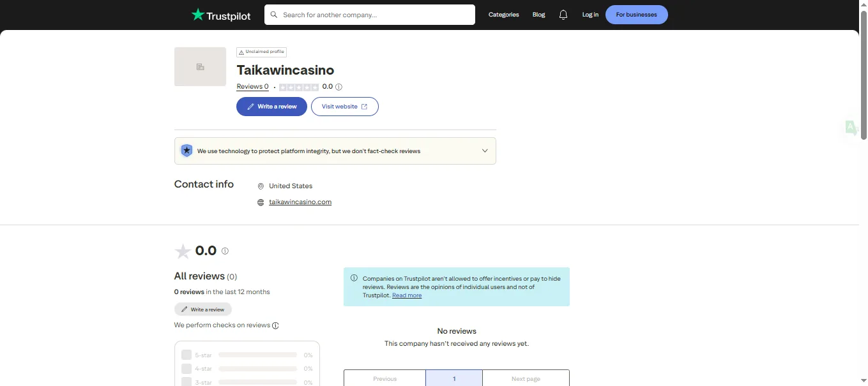Click the 4-star percentage bar
Image resolution: width=868 pixels, height=386 pixels.
[x=257, y=369]
